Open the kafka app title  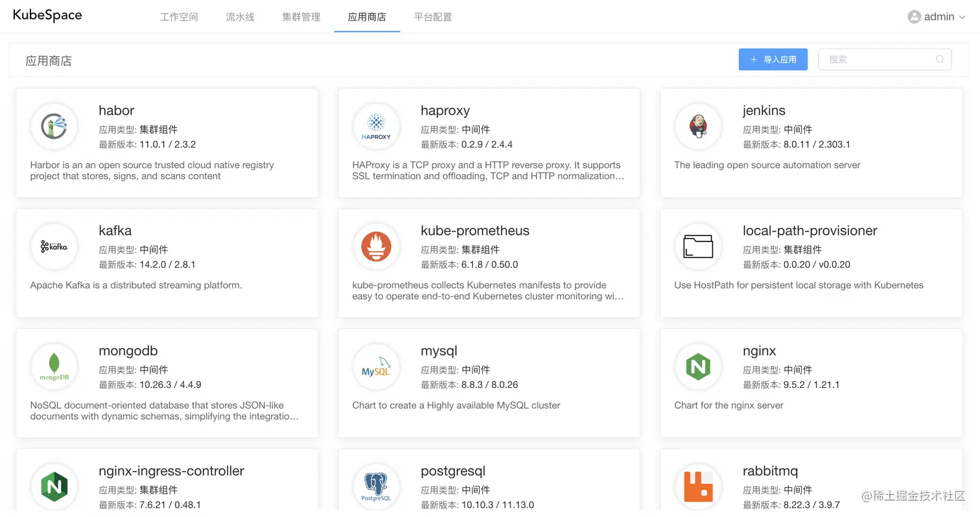tap(115, 230)
